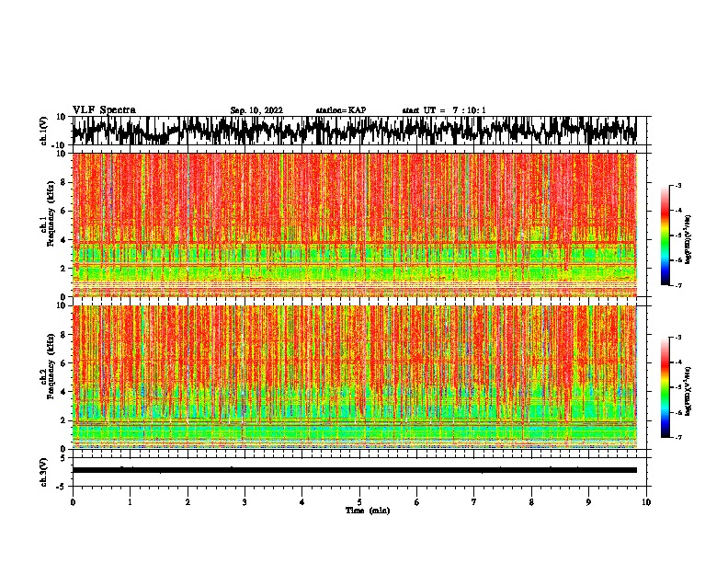The image size is (728, 563).
Task: Click the ch.2 spectrogram color scale bar
Action: [x=665, y=387]
